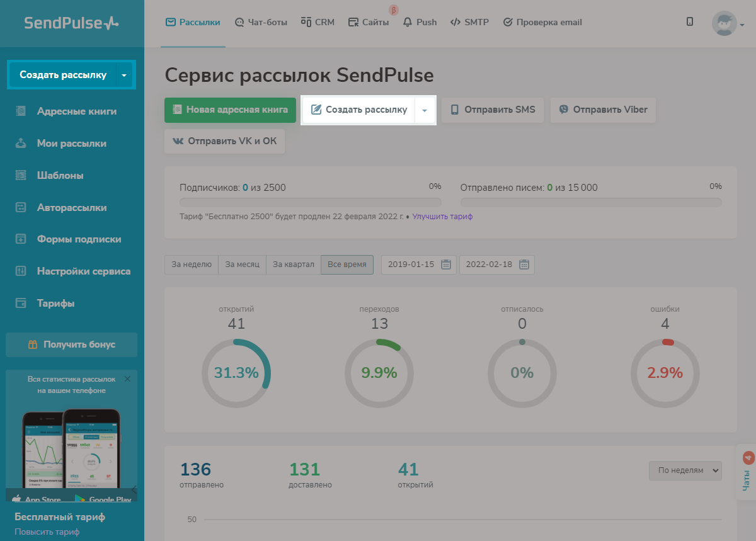Select the За квартал period

294,265
